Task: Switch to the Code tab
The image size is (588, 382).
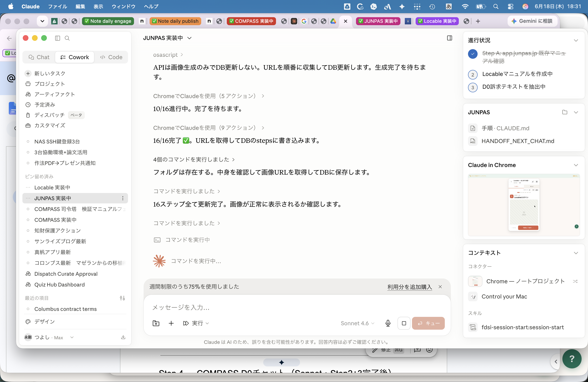Action: pos(111,57)
